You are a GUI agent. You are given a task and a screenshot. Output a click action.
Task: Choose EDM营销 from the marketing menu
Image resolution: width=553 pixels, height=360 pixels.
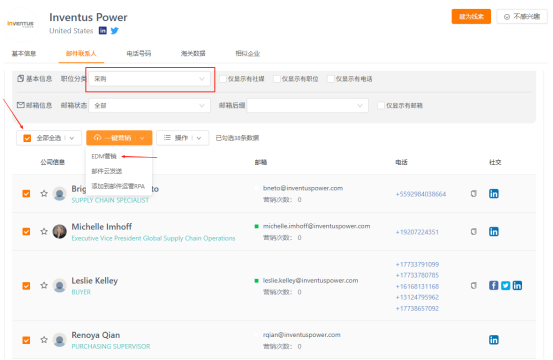coord(104,156)
